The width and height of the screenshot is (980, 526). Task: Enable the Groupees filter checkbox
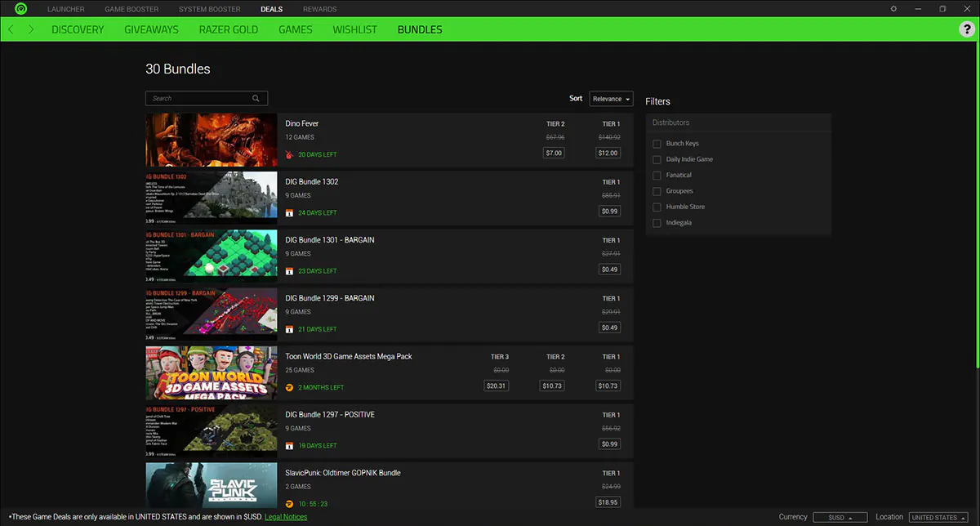[x=657, y=191]
